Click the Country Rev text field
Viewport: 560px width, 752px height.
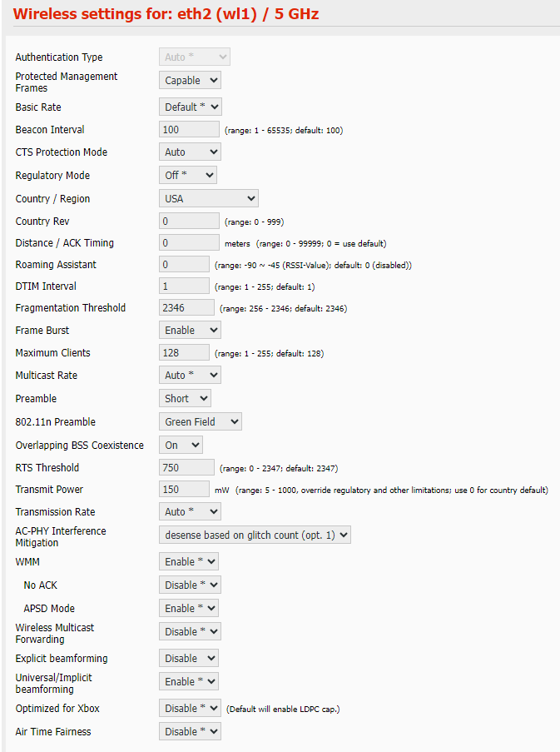tap(189, 222)
